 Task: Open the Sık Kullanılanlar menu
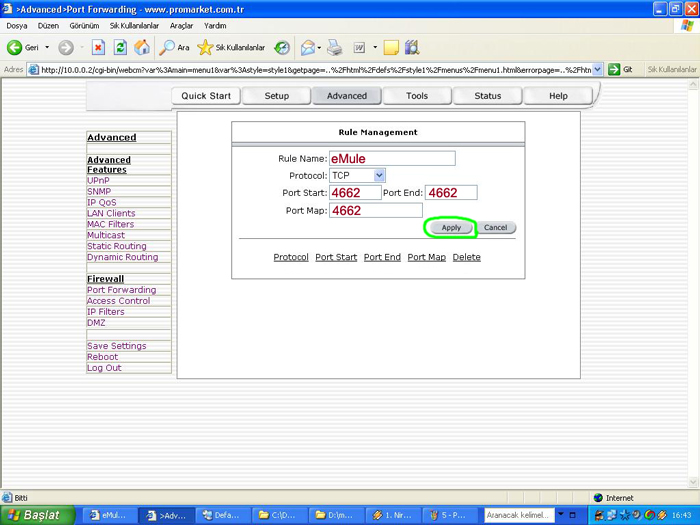tap(134, 26)
